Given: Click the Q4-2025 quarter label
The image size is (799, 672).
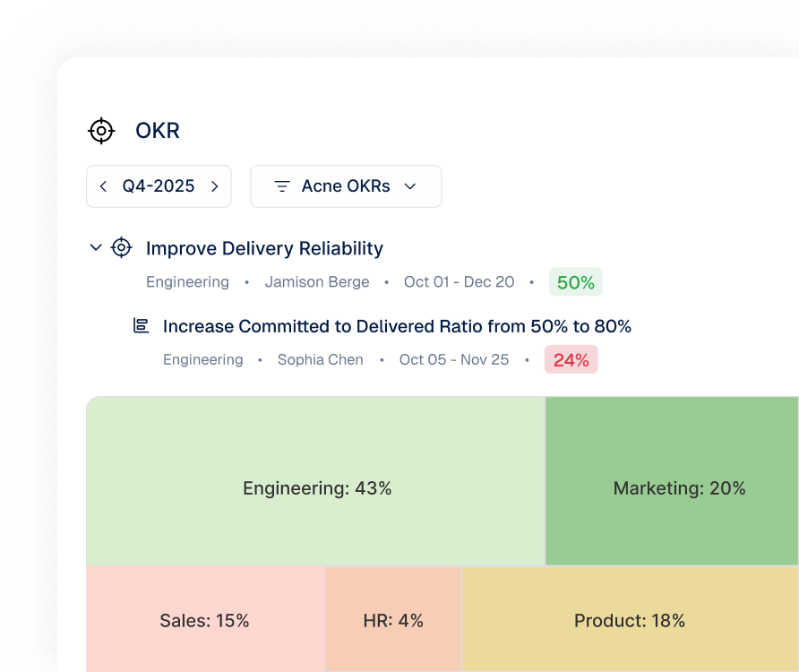Looking at the screenshot, I should 159,186.
